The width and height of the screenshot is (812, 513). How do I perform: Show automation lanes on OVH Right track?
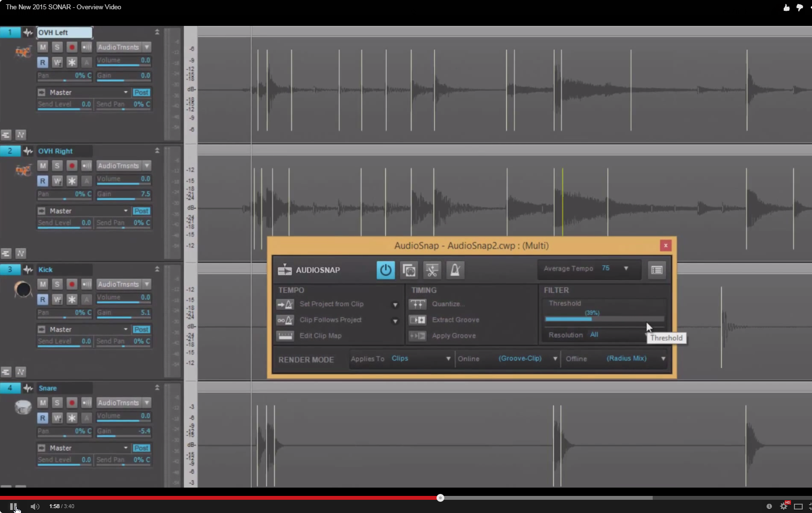tap(21, 253)
